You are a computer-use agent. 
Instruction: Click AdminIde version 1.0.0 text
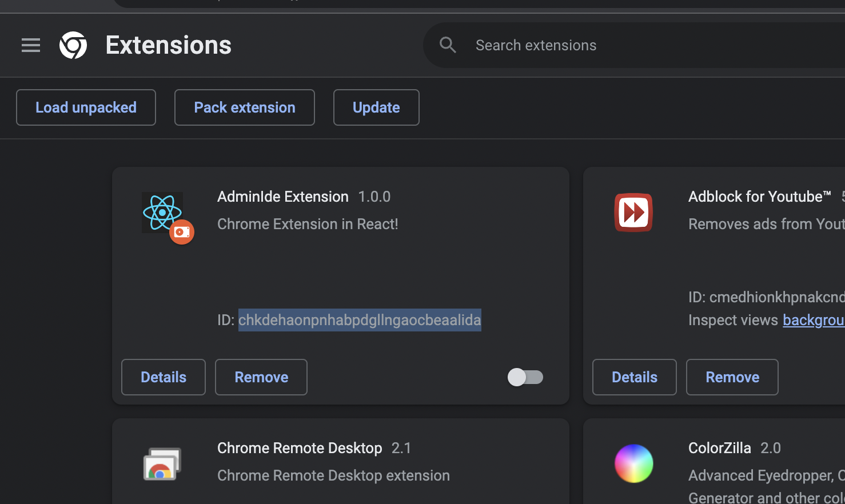click(374, 197)
